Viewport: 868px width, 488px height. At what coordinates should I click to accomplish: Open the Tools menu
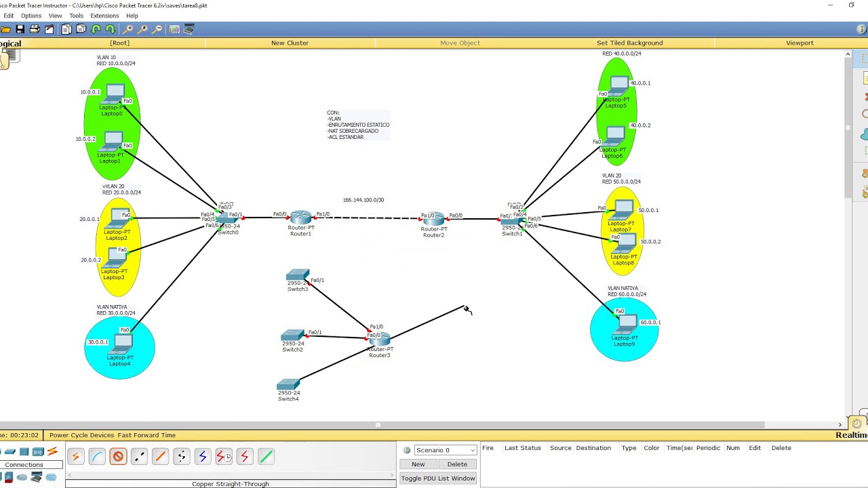(76, 16)
